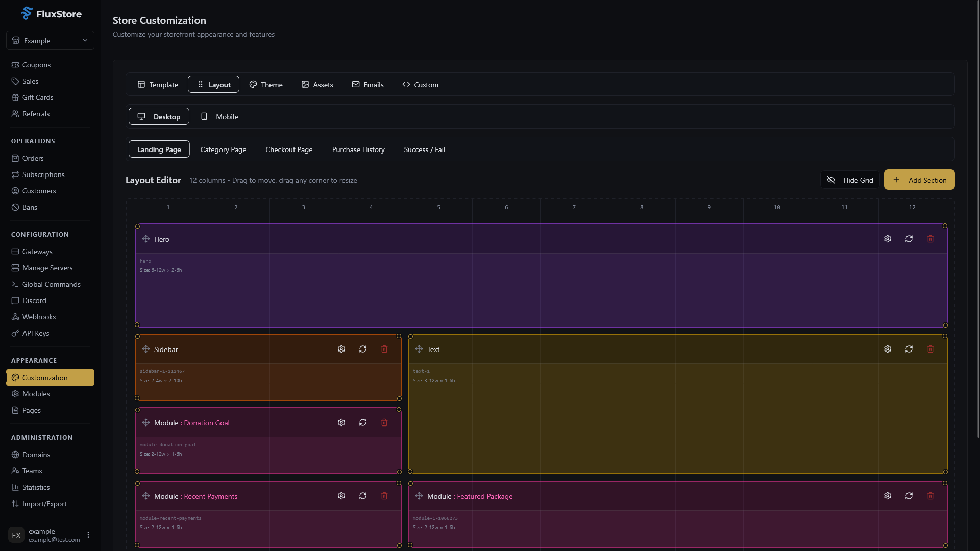The height and width of the screenshot is (551, 980).
Task: Open the user account options menu
Action: [88, 535]
